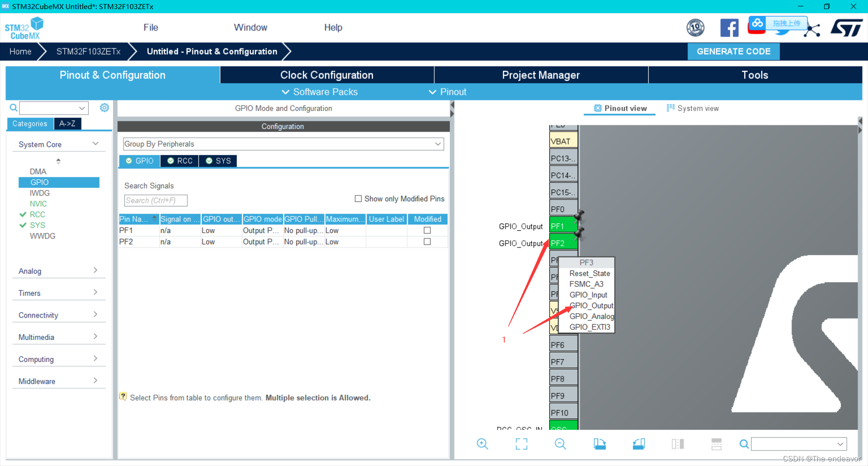This screenshot has width=868, height=466.
Task: Enable Show only Modified Pins checkbox
Action: coord(358,199)
